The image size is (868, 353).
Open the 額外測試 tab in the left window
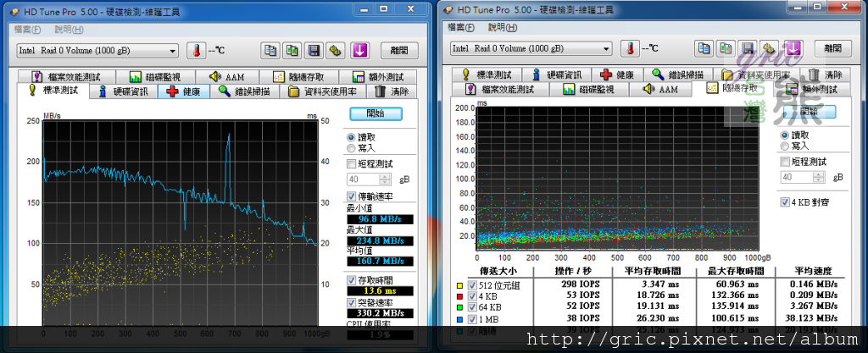(377, 77)
